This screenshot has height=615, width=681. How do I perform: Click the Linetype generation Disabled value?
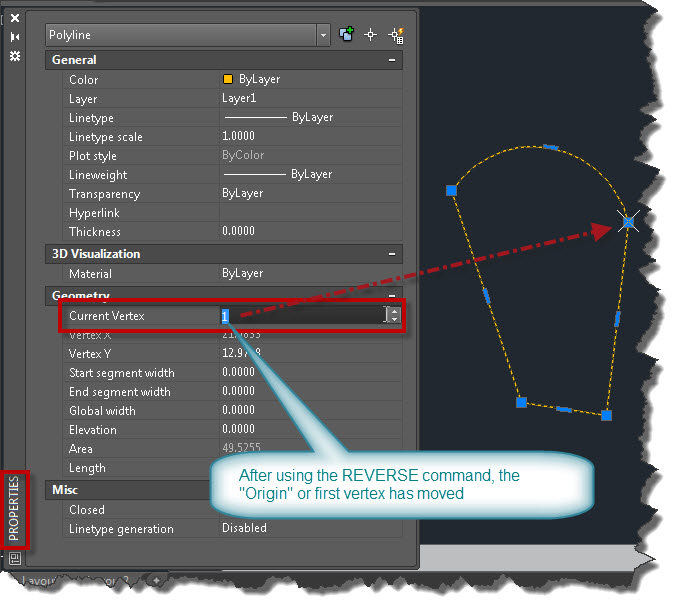[244, 528]
